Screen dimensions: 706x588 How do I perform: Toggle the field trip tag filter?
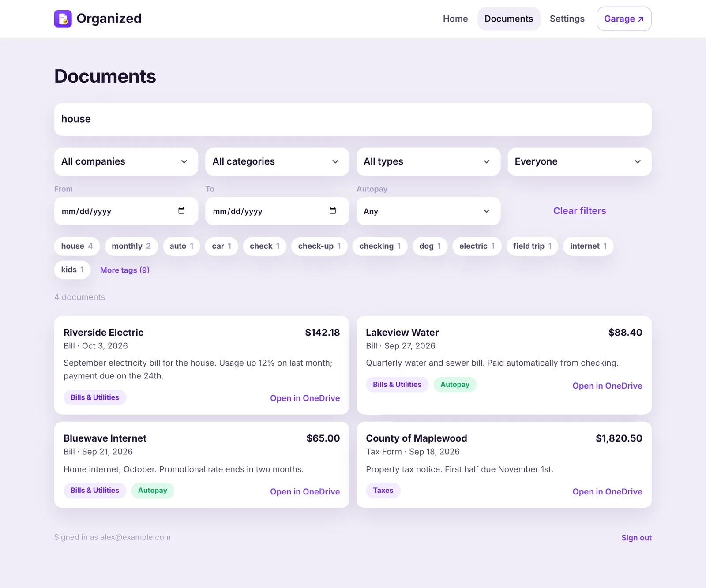pyautogui.click(x=532, y=246)
